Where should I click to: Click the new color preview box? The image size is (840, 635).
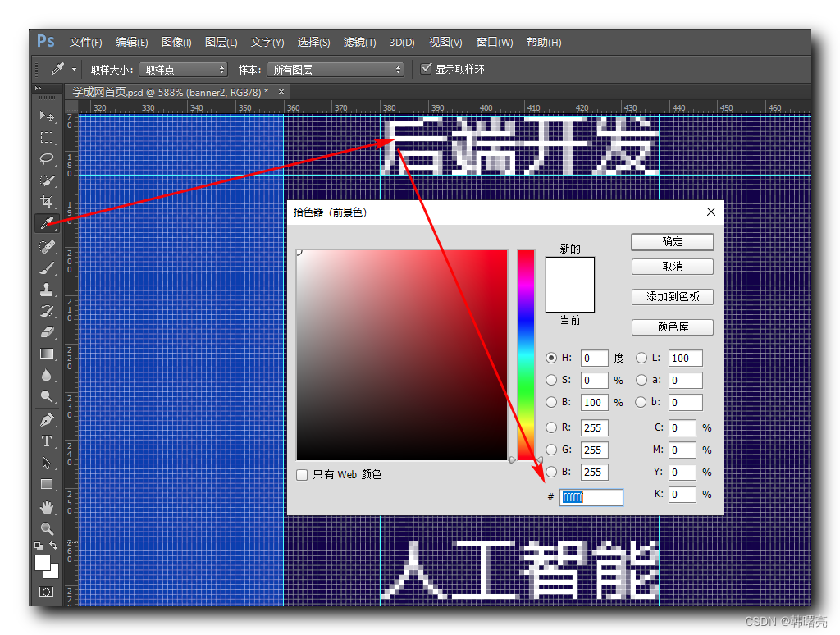[570, 271]
